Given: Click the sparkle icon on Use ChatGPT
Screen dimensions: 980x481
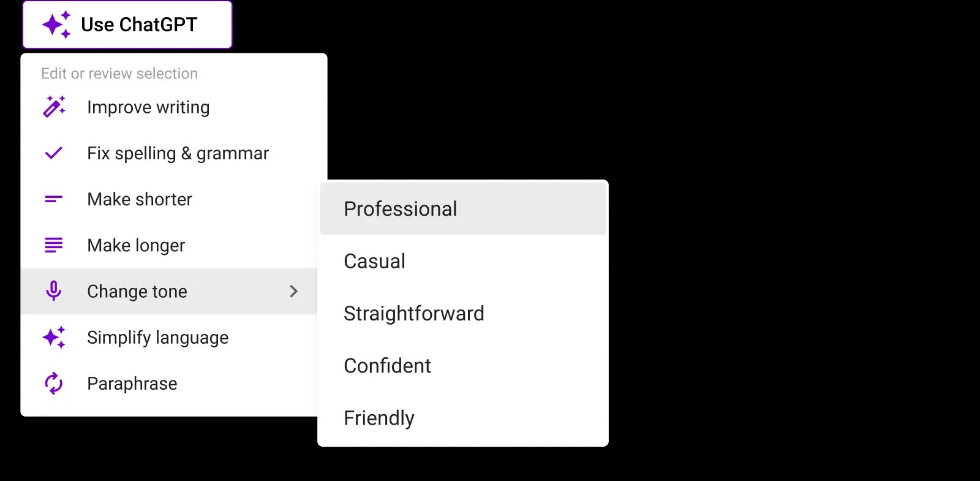Looking at the screenshot, I should 56,25.
